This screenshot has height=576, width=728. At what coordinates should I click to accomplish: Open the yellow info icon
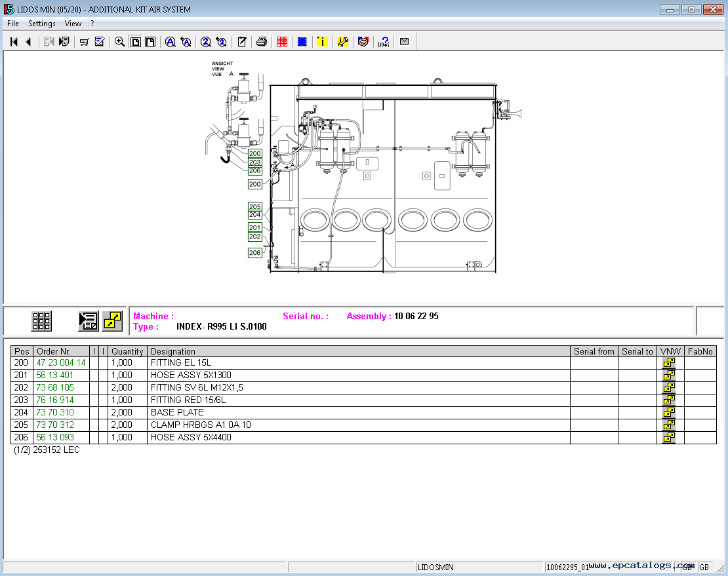click(x=322, y=42)
